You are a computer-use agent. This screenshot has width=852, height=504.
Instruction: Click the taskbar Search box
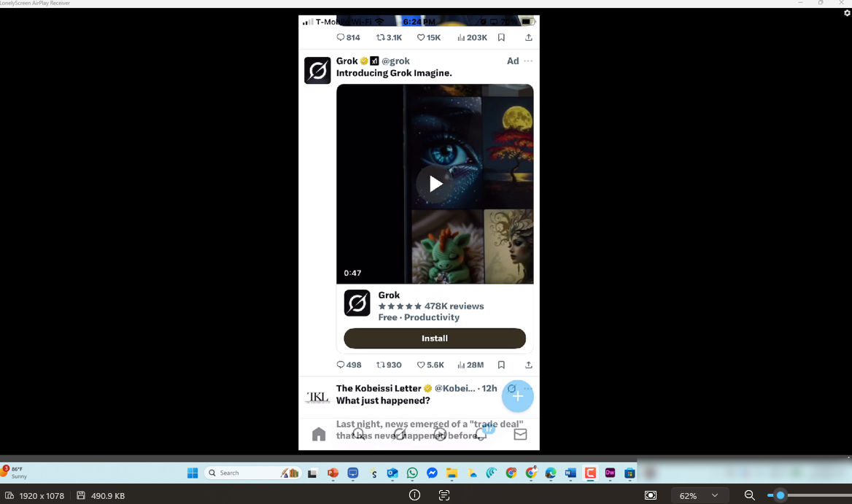pos(253,473)
